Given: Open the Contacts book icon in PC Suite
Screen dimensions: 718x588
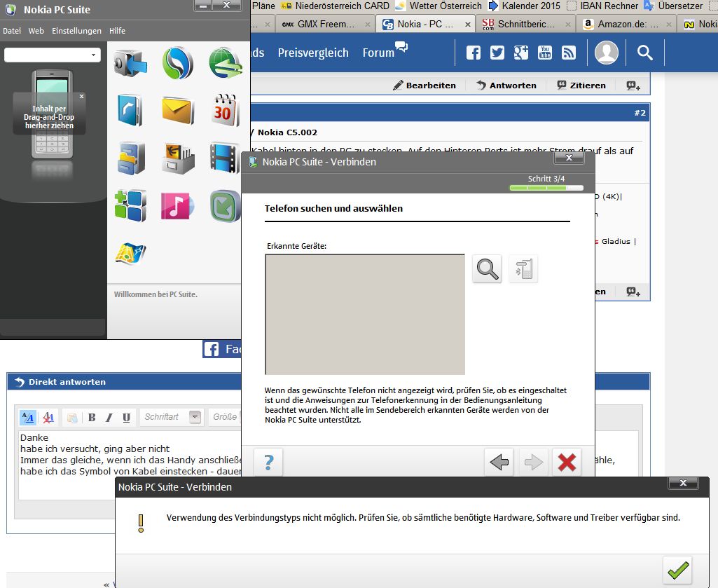Looking at the screenshot, I should [130, 110].
